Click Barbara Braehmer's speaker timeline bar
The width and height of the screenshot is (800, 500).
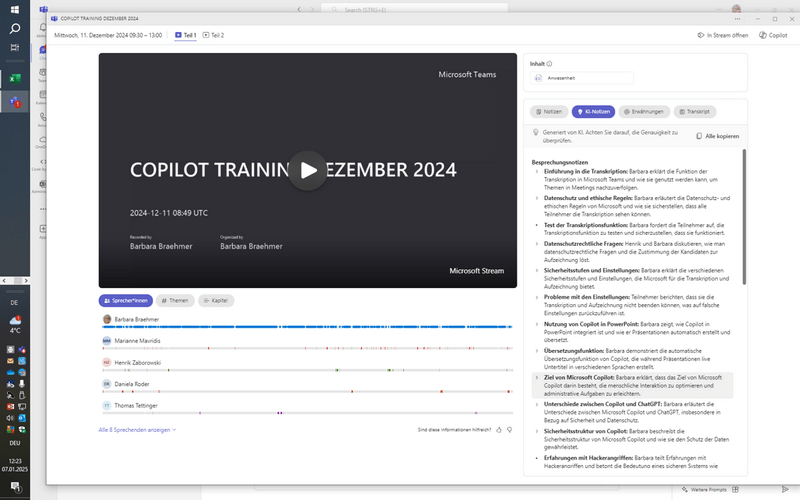click(x=305, y=327)
